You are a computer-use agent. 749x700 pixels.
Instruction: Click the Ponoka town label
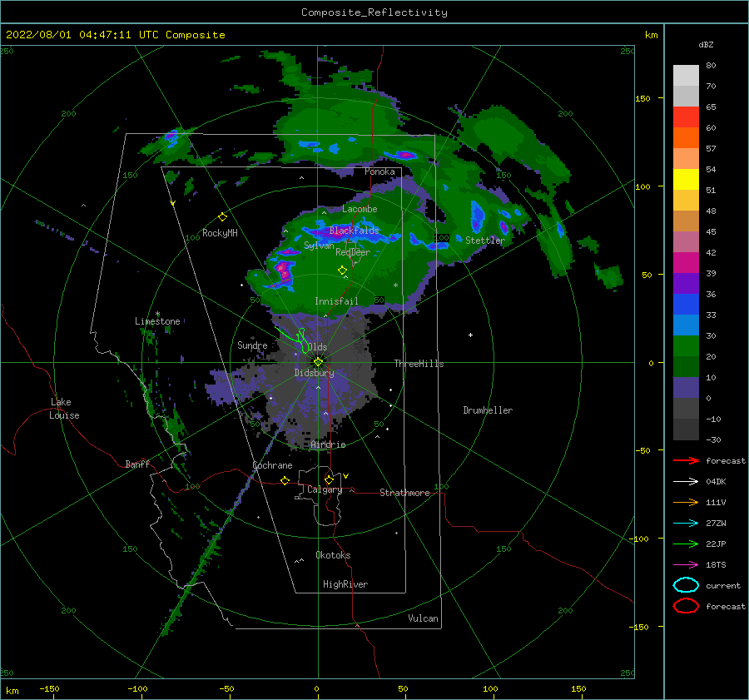(x=379, y=171)
